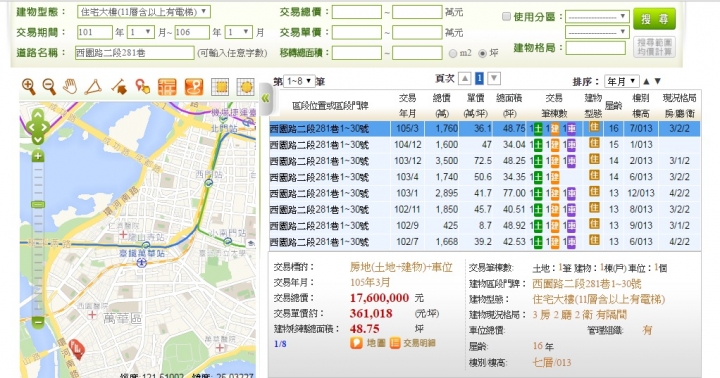
Task: Click the 交易單價 minimum input field
Action: coord(357,32)
